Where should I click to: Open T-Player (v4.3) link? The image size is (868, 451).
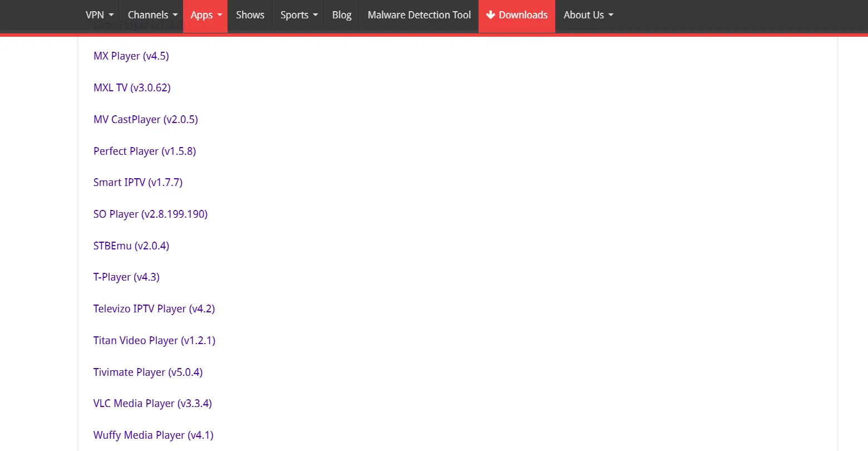point(126,277)
